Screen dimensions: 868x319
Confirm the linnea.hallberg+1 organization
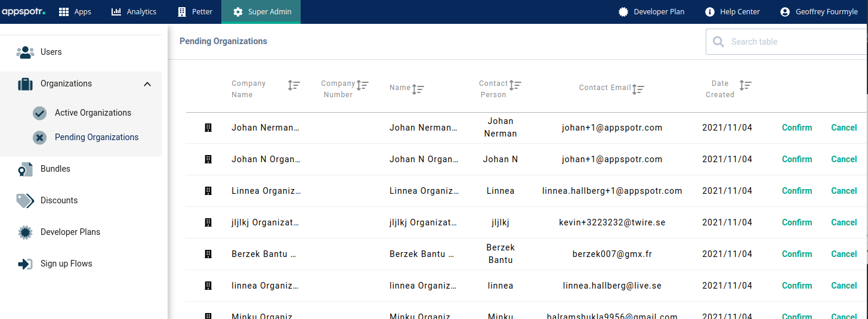pyautogui.click(x=797, y=191)
